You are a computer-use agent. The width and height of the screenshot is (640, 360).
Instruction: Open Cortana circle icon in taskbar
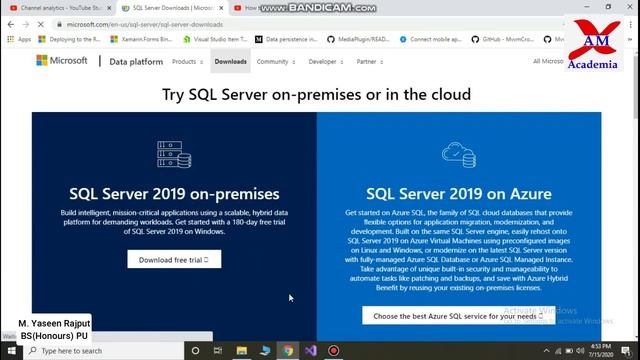196,351
